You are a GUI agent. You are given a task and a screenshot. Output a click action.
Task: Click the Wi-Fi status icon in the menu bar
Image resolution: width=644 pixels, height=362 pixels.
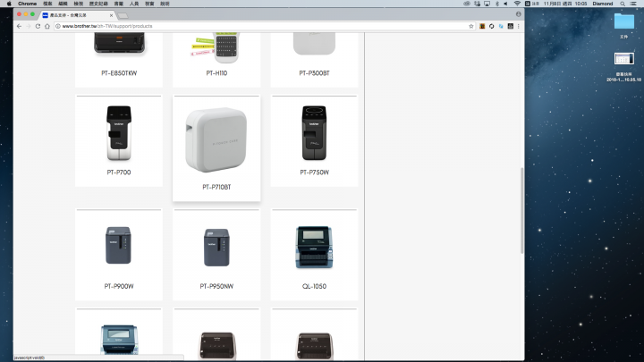[517, 4]
